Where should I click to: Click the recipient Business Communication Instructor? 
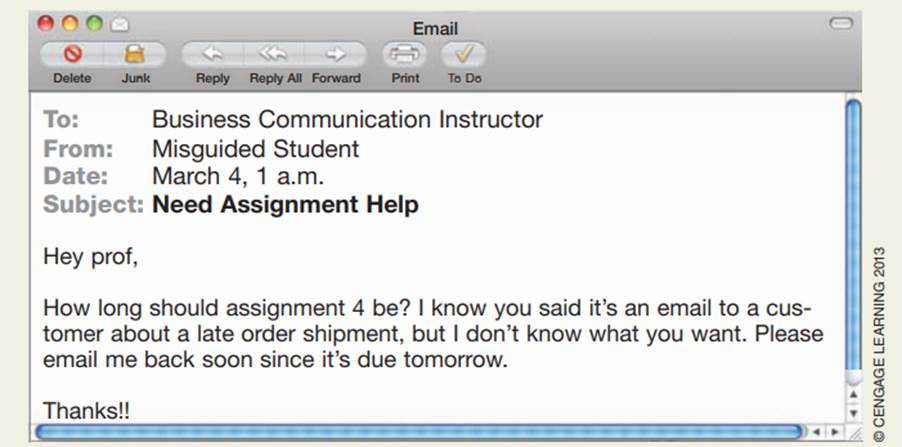pos(347,120)
